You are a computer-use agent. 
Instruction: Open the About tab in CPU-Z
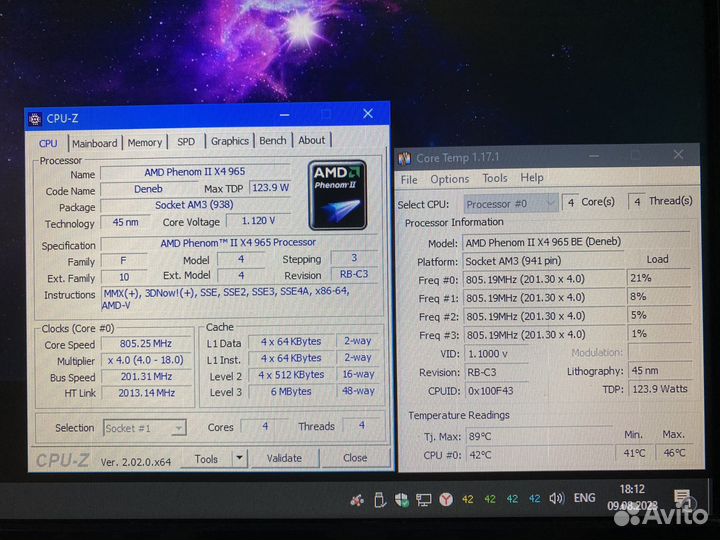312,140
